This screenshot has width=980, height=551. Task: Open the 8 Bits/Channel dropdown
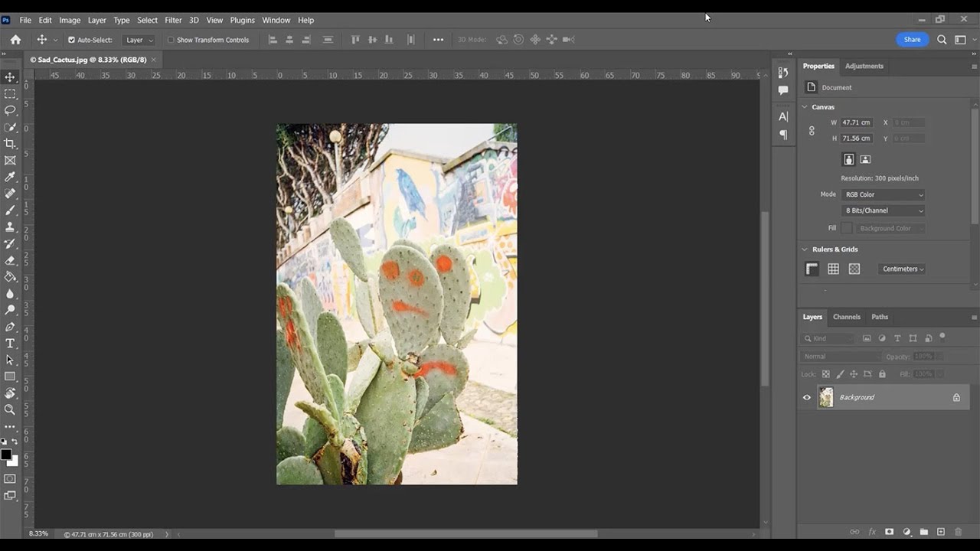point(884,210)
